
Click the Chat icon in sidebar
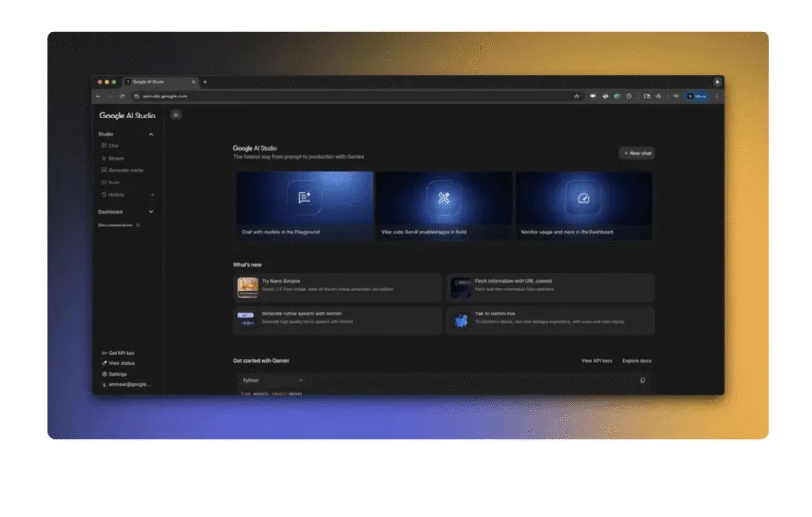pos(104,146)
